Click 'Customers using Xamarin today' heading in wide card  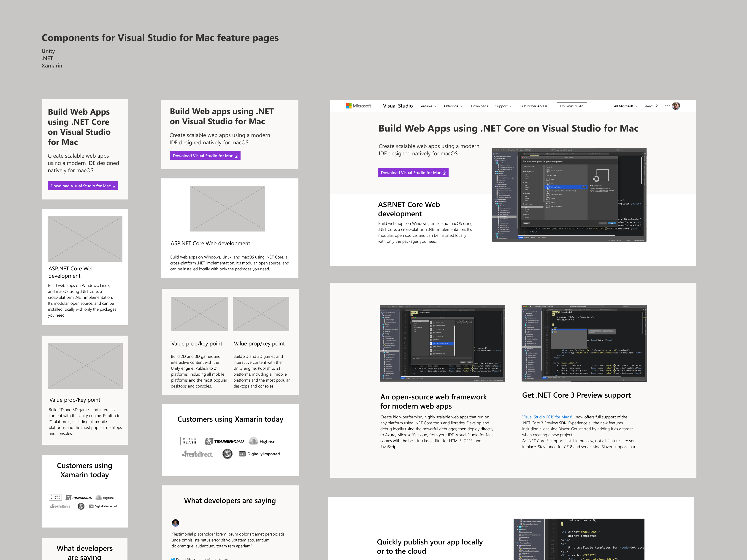click(230, 419)
